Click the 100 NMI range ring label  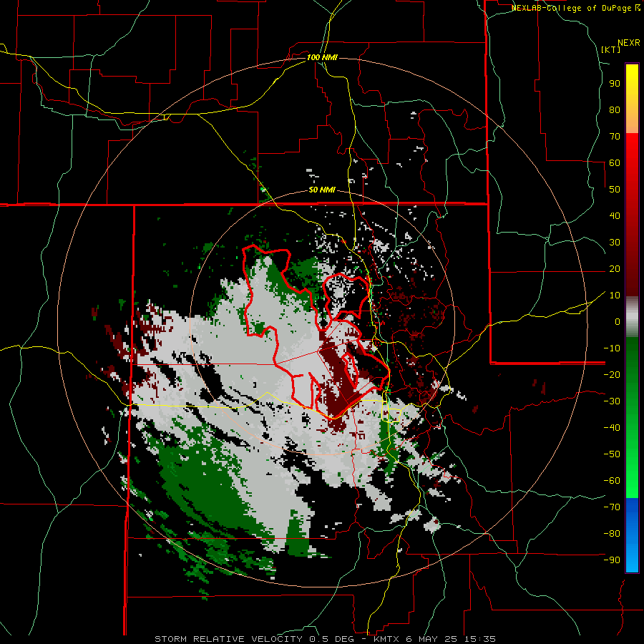tap(322, 57)
